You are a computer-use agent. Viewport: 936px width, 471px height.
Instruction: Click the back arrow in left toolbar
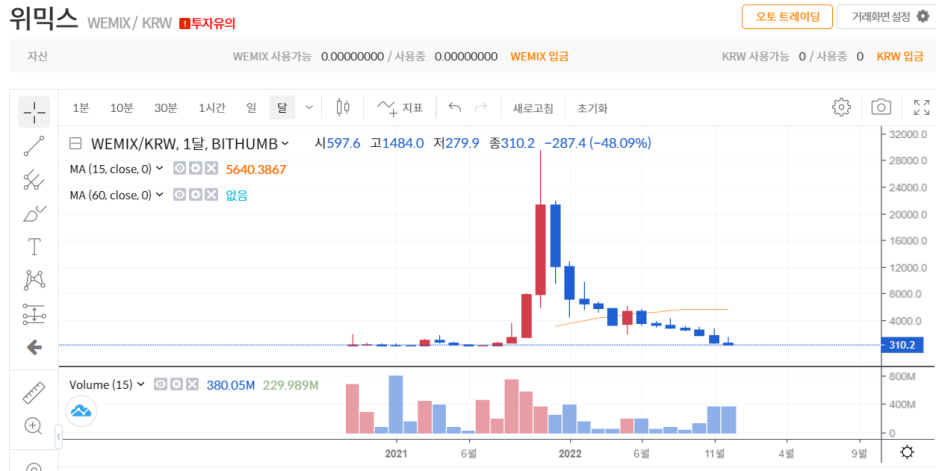coord(34,348)
